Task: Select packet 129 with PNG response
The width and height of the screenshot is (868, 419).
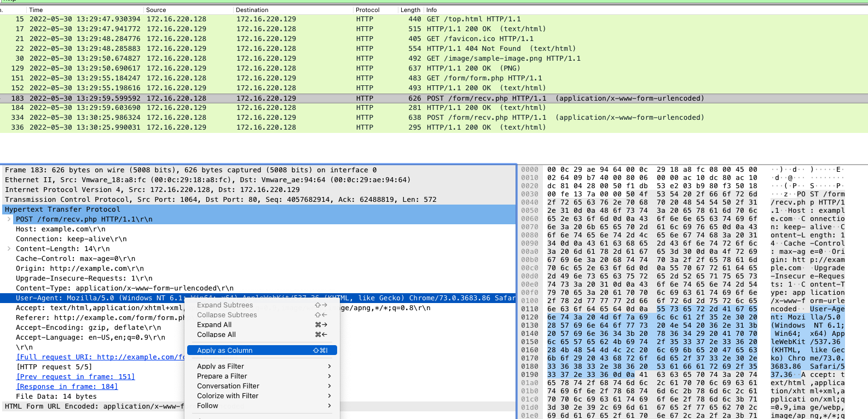Action: coord(274,68)
